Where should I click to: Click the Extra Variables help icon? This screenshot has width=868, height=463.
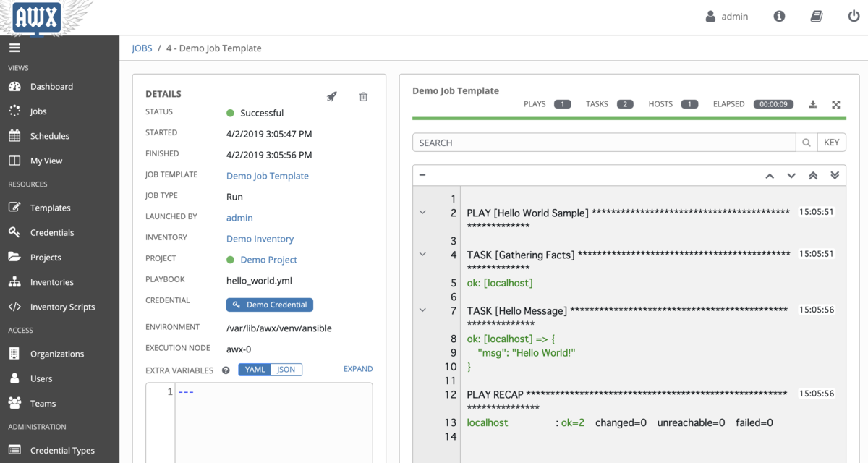click(x=226, y=370)
